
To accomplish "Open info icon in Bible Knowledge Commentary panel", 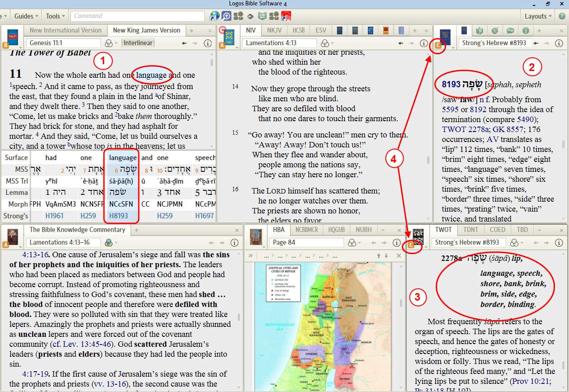I will [235, 243].
